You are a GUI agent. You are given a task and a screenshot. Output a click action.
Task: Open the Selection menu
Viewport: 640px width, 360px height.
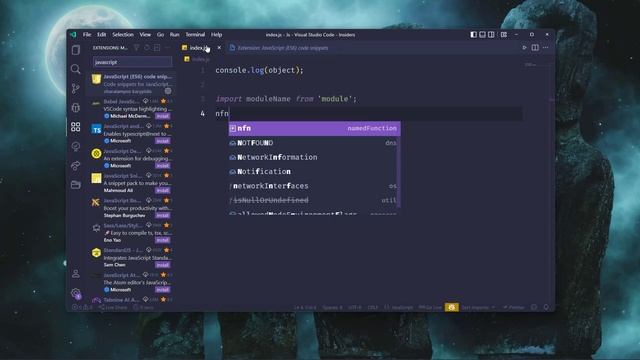pyautogui.click(x=123, y=35)
